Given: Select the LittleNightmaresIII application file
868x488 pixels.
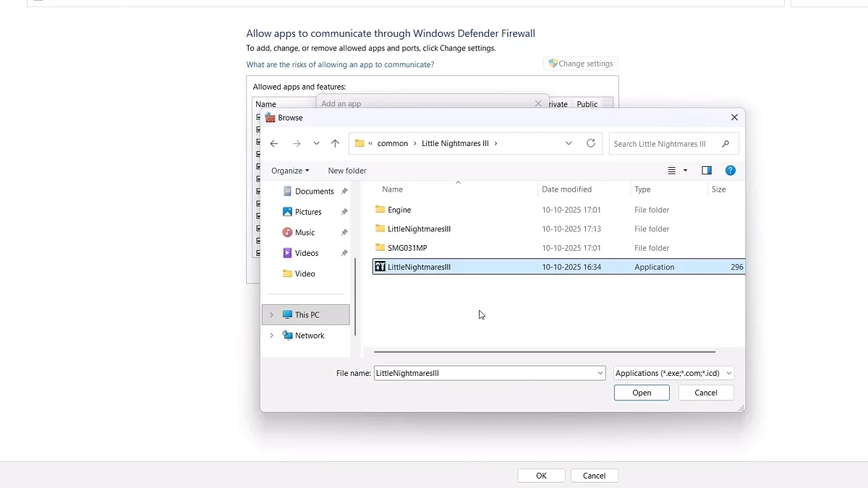Looking at the screenshot, I should 419,267.
